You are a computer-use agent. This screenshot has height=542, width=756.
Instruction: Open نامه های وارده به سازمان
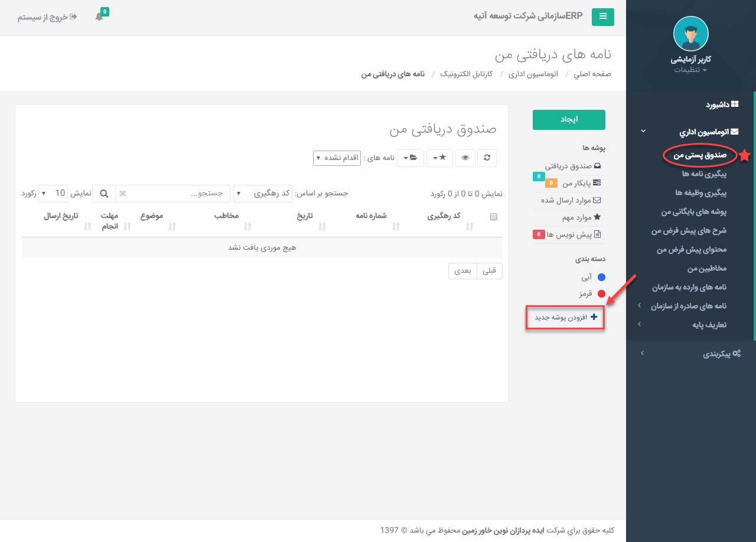pyautogui.click(x=689, y=288)
